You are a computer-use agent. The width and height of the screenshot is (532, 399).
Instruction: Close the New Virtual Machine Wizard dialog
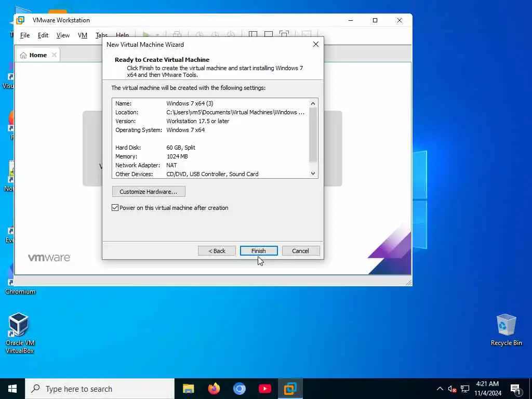coord(315,45)
